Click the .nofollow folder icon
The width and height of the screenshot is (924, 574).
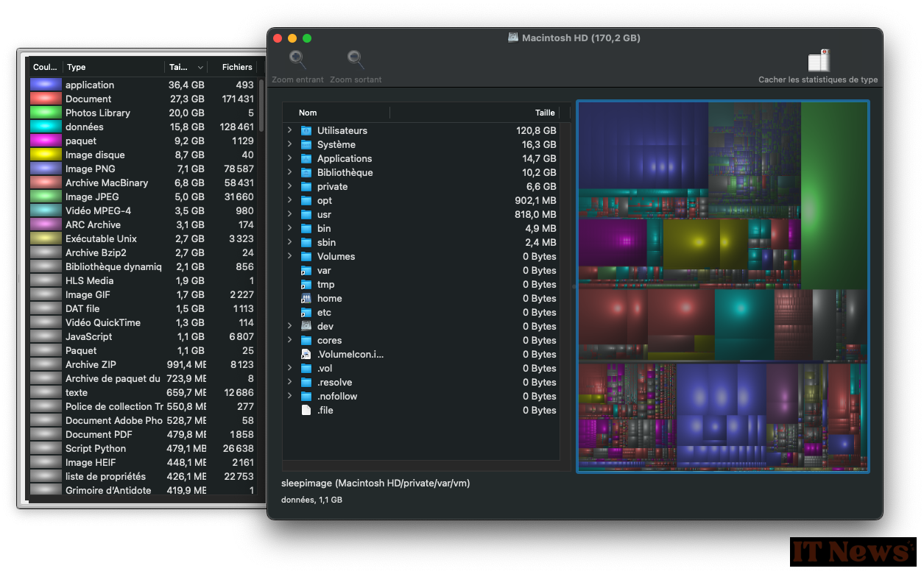tap(306, 396)
